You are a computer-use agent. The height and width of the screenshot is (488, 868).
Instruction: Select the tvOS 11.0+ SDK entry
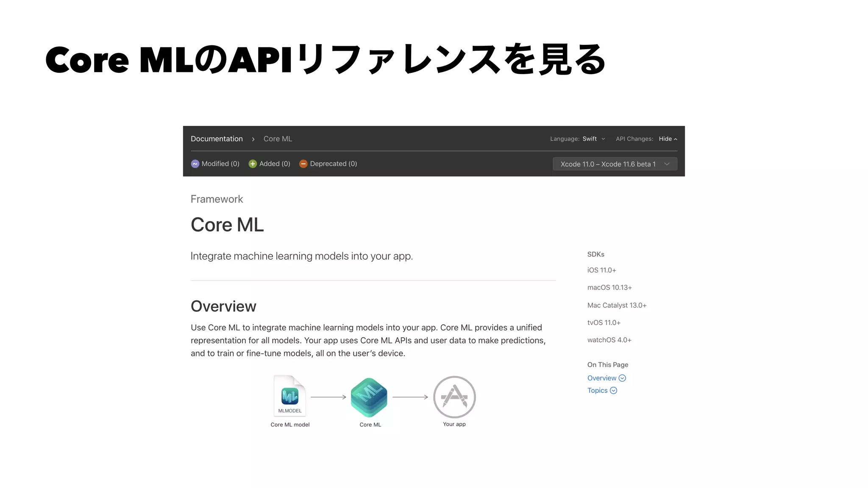tap(604, 323)
